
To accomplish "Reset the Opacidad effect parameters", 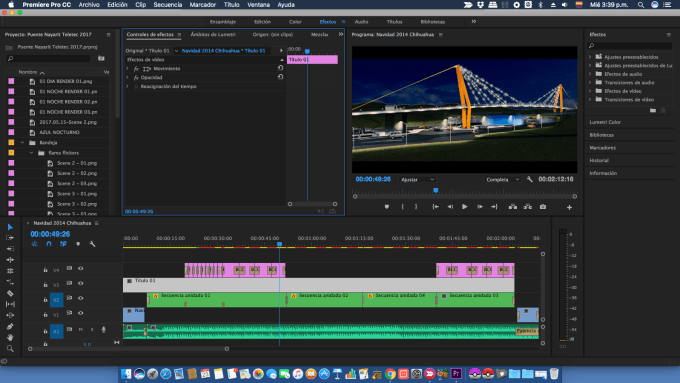I will tap(280, 77).
